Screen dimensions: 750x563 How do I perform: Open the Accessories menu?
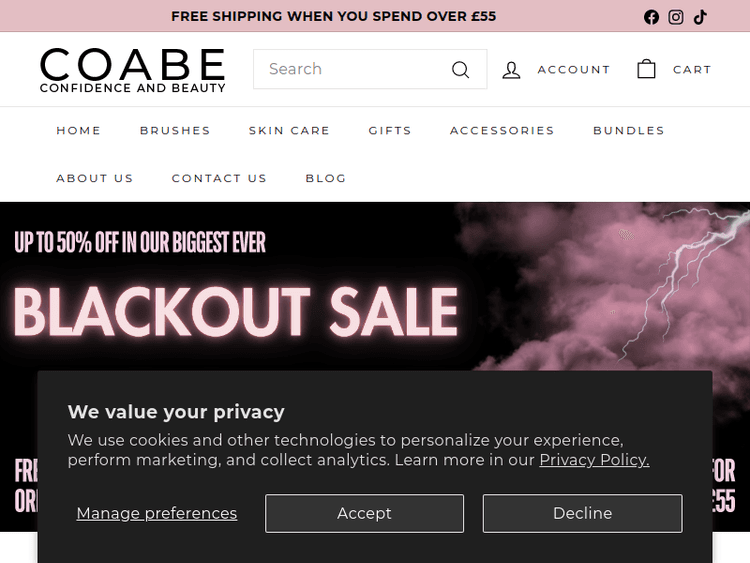tap(502, 130)
